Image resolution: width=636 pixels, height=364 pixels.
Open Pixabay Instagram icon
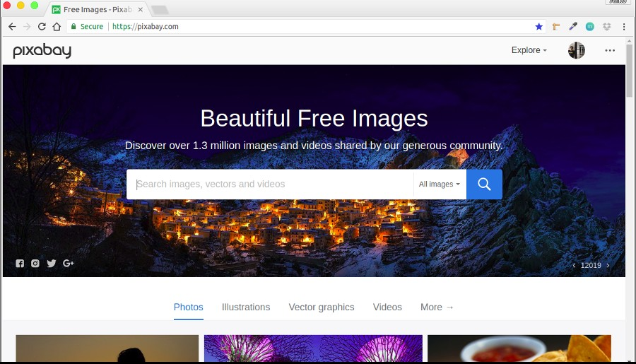35,264
